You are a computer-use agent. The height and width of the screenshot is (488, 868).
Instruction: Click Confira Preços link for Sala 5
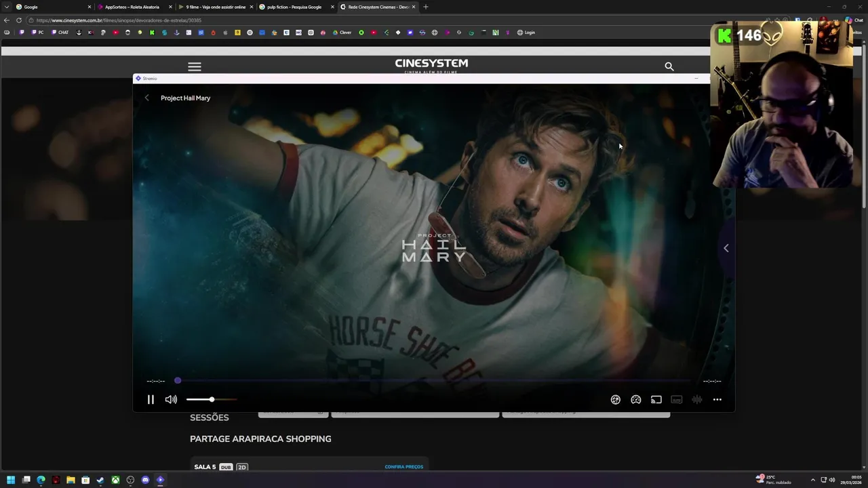[x=403, y=467]
